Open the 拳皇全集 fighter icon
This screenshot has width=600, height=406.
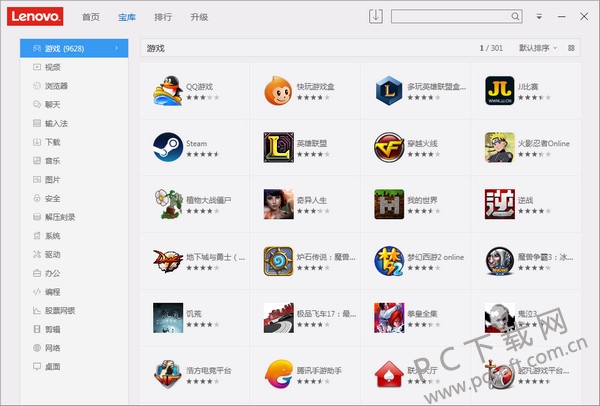(x=389, y=318)
